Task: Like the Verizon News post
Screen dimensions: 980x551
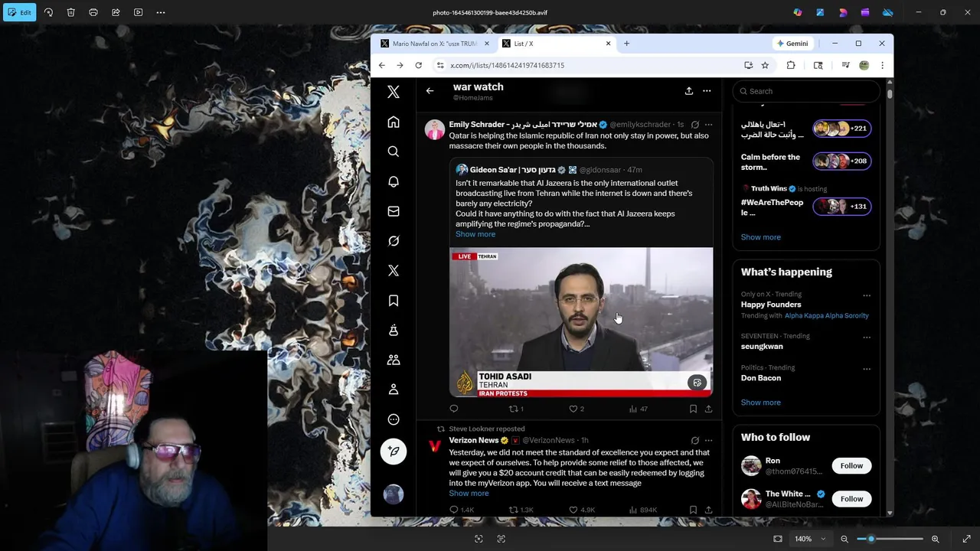Action: pyautogui.click(x=582, y=510)
